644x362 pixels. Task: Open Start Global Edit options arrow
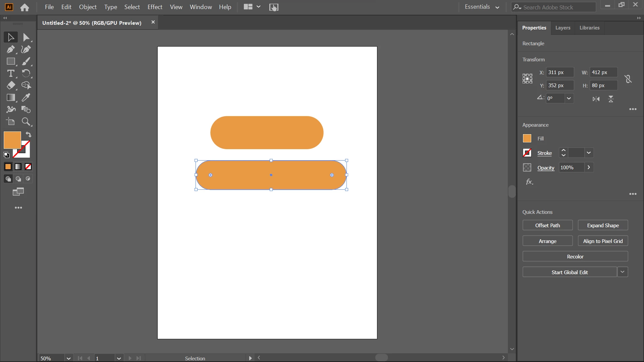point(623,272)
